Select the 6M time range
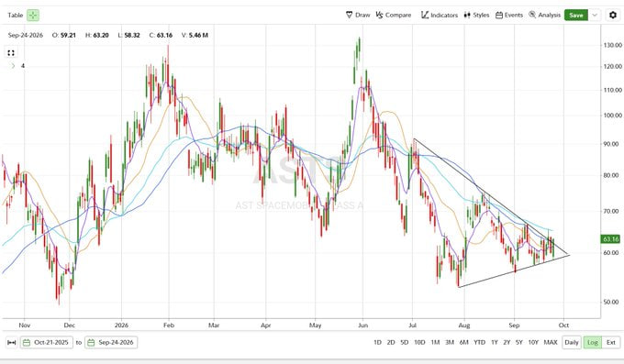The height and width of the screenshot is (364, 624). 463,343
